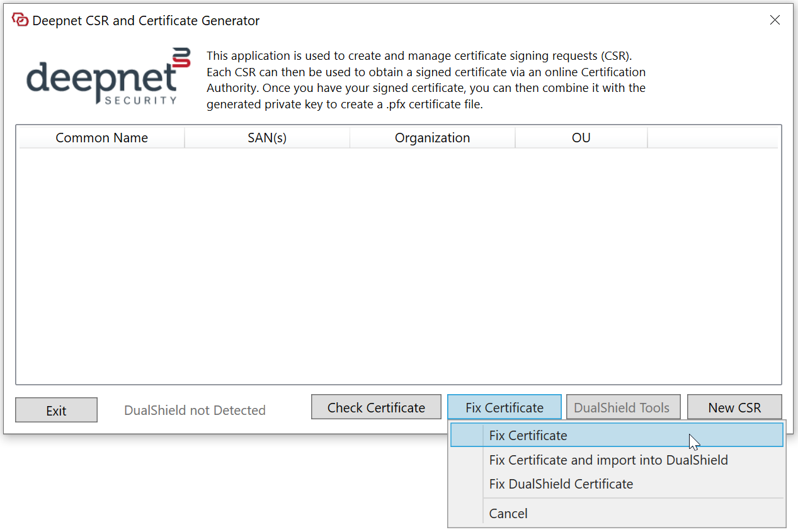The image size is (798, 532).
Task: Click the Exit button
Action: tap(56, 410)
